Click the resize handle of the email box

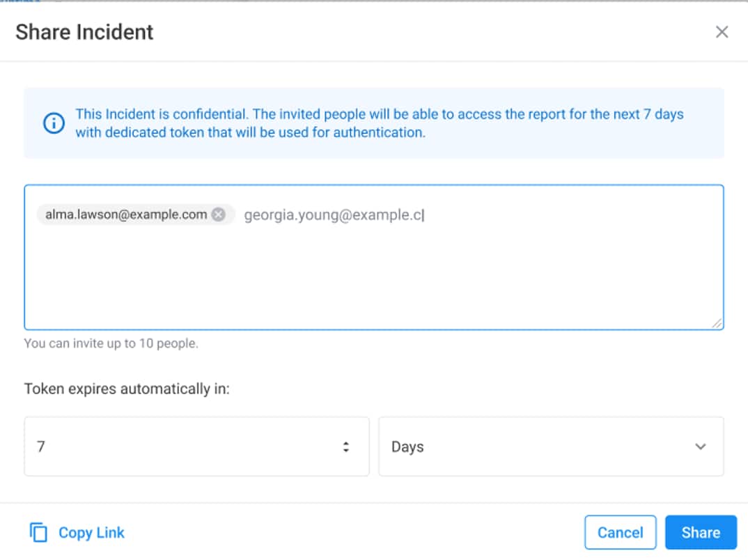[717, 322]
